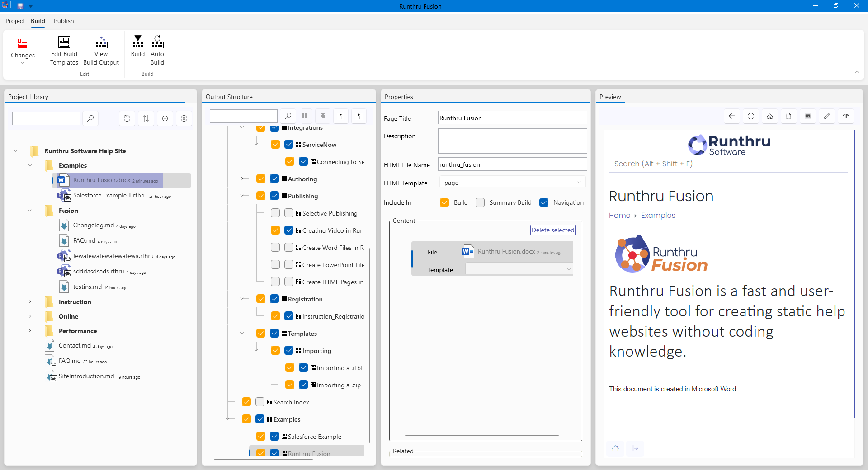This screenshot has width=868, height=470.
Task: Click filled grid icon in Output Structure toolbar
Action: pyautogui.click(x=305, y=116)
